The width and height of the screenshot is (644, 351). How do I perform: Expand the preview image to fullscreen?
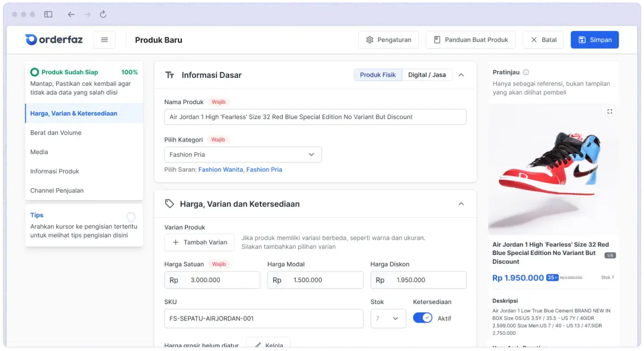(x=609, y=112)
